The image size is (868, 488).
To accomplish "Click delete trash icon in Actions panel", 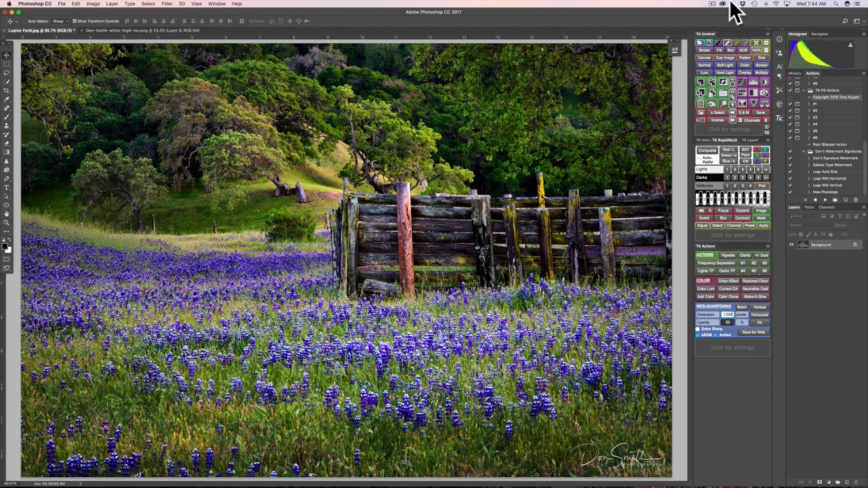I will click(855, 200).
